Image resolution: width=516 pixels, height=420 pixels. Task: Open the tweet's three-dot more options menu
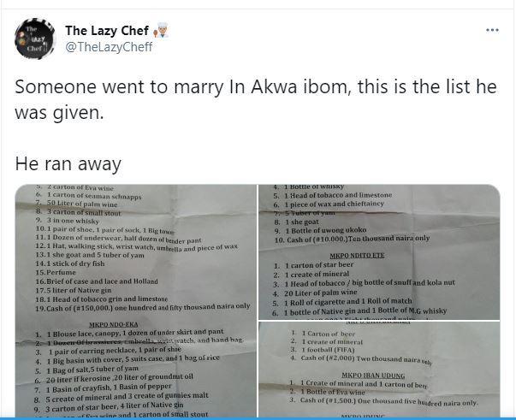492,30
